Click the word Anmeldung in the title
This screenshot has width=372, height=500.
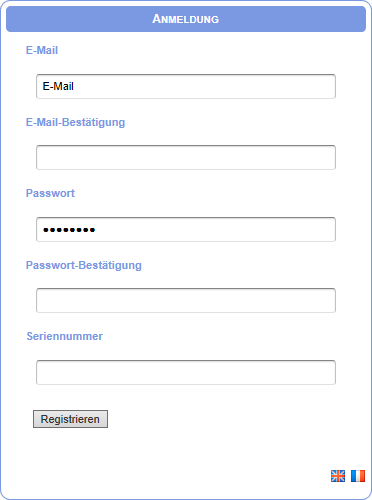tap(186, 19)
